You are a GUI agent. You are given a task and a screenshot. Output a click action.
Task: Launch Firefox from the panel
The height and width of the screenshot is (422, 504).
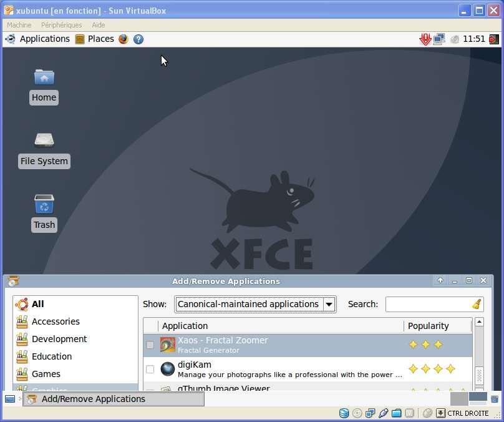[x=123, y=39]
